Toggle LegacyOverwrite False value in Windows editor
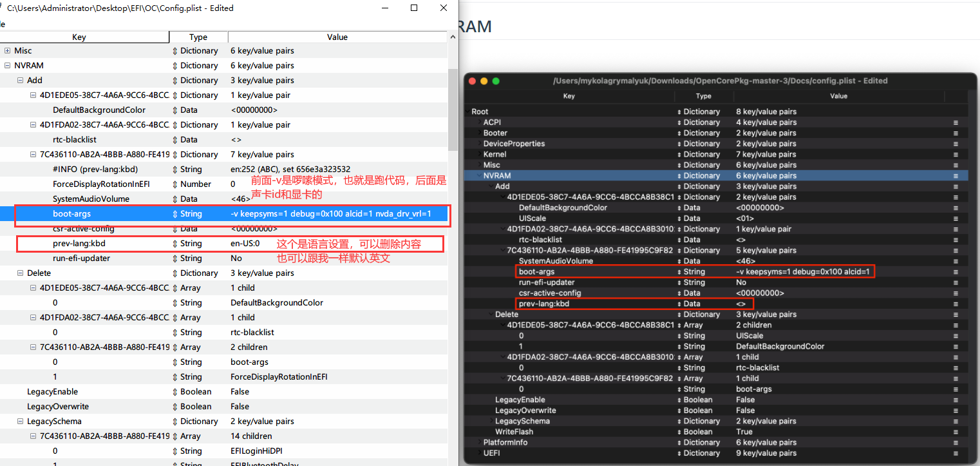 [240, 407]
